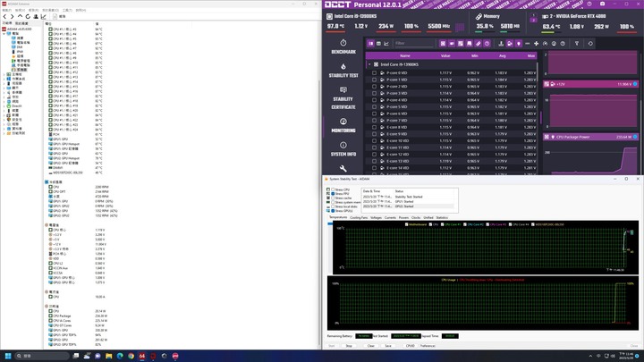Click funnel filter icon in OCCT toolbar
The height and width of the screenshot is (362, 644).
pos(577,44)
